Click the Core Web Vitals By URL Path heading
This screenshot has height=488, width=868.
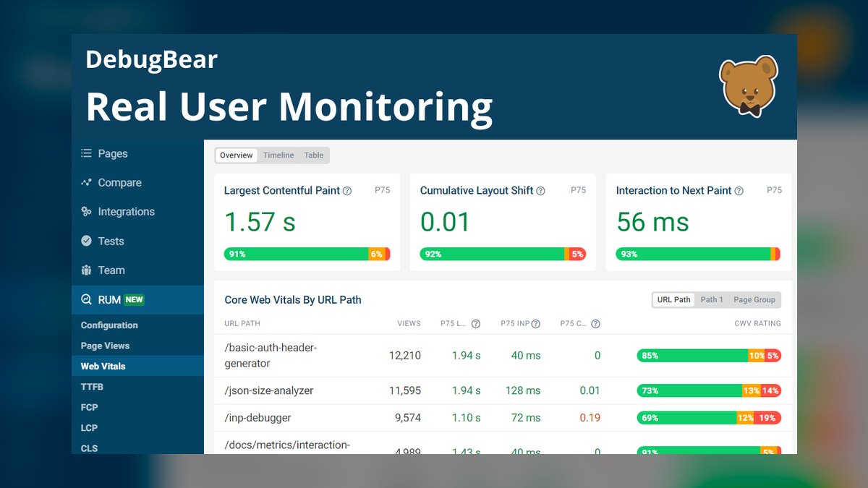pos(293,300)
